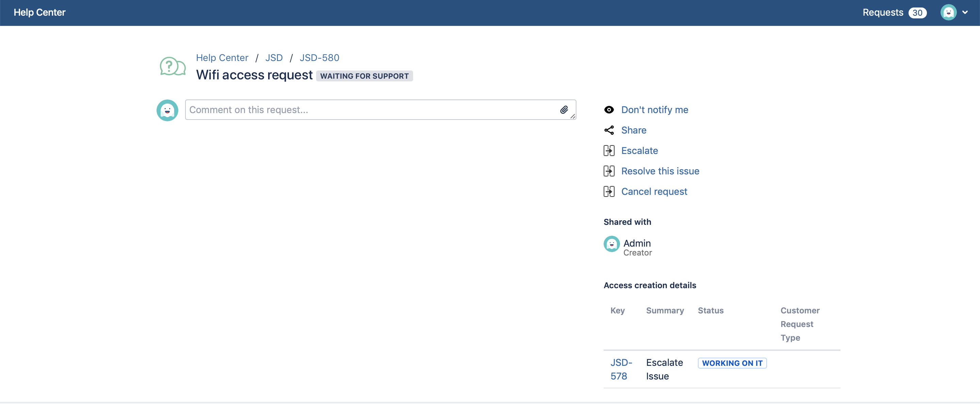The height and width of the screenshot is (404, 980).
Task: Click the Comment on this request field
Action: (x=381, y=110)
